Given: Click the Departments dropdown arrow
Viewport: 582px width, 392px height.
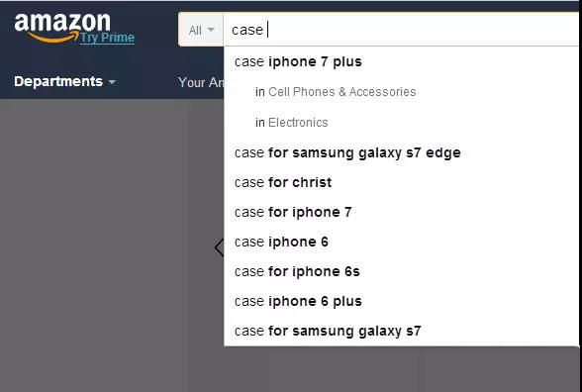Looking at the screenshot, I should (112, 82).
